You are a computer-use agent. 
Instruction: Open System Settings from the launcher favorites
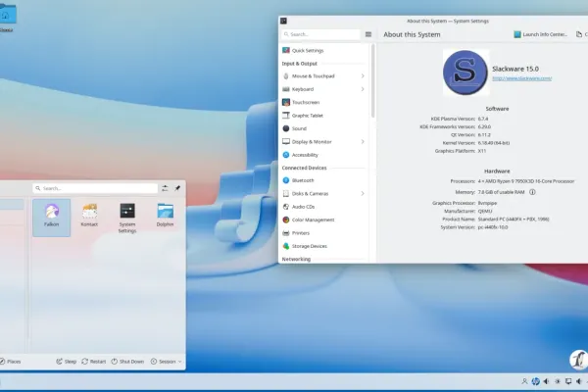(x=127, y=219)
